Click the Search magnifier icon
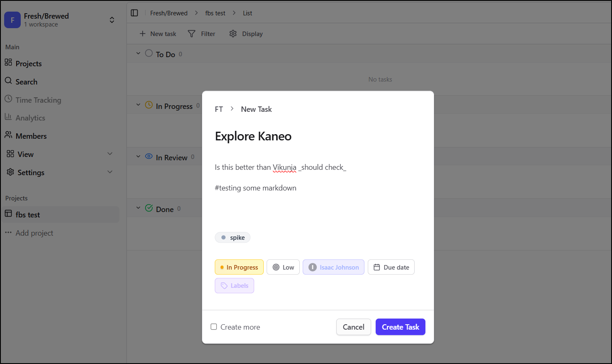The height and width of the screenshot is (364, 612). 8,80
